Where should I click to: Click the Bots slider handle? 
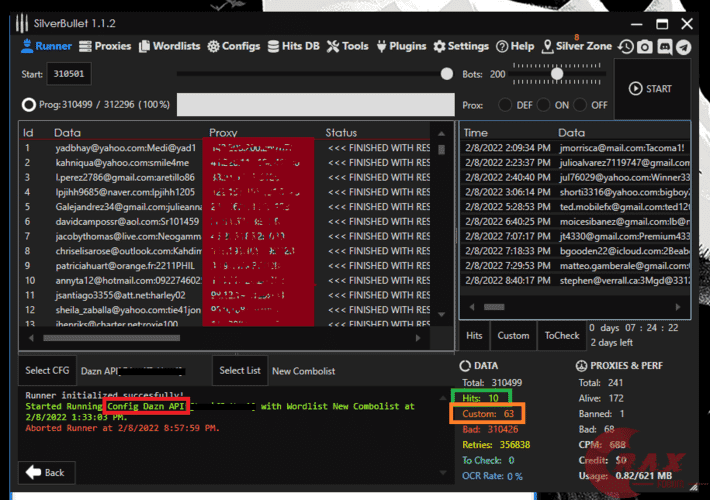click(557, 73)
